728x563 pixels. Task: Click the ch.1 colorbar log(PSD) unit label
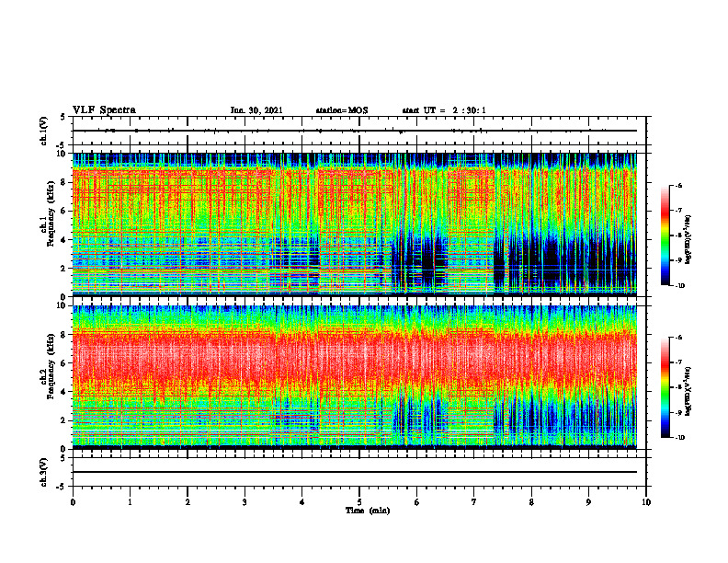pos(688,240)
